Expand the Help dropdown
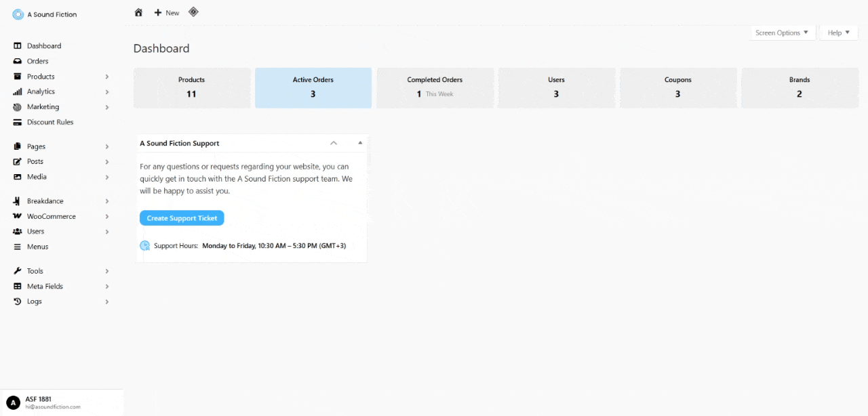 click(838, 32)
